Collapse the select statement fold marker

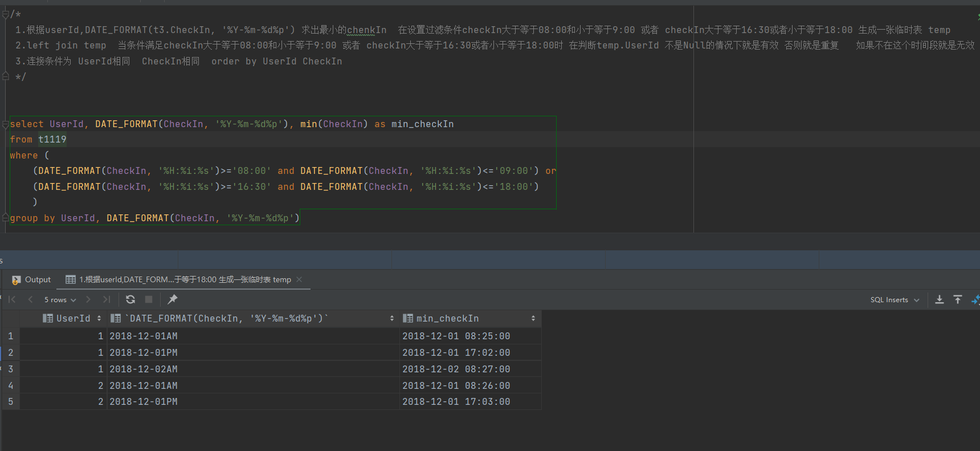(x=6, y=124)
